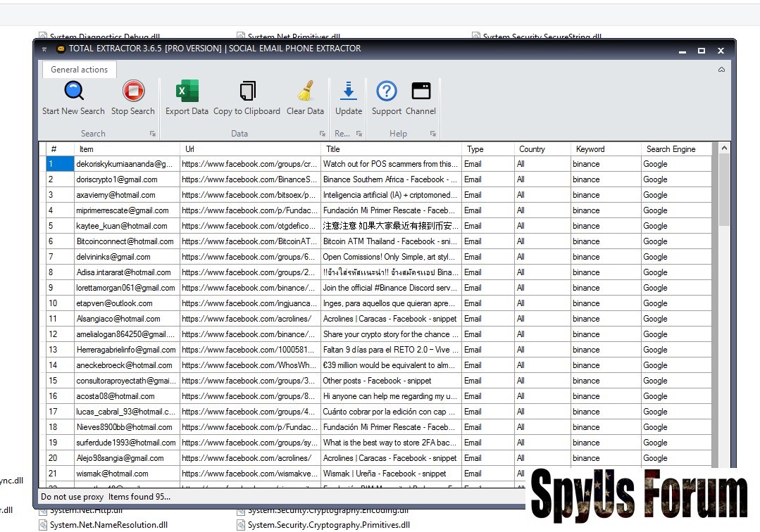Open the Channel window icon
This screenshot has width=760, height=532.
pyautogui.click(x=421, y=91)
